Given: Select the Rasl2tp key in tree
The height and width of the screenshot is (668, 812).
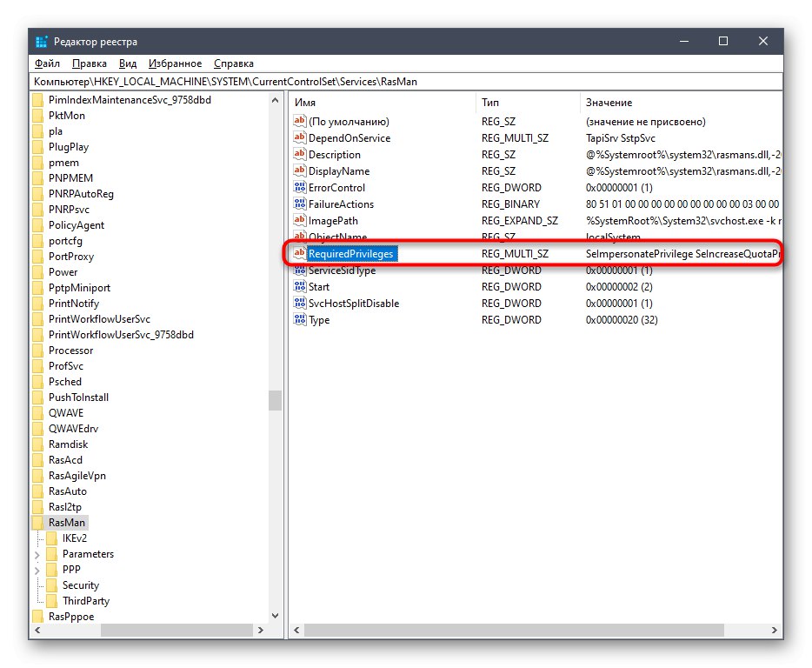Looking at the screenshot, I should pyautogui.click(x=64, y=507).
